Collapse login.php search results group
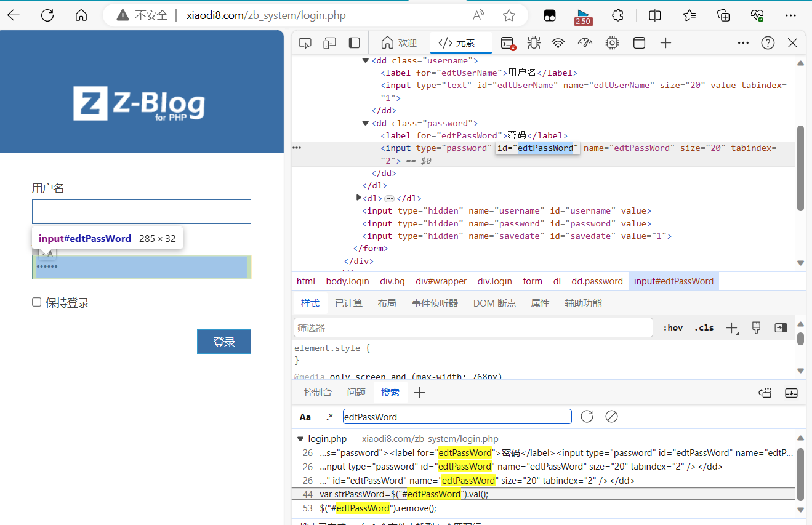The height and width of the screenshot is (525, 812). [300, 439]
